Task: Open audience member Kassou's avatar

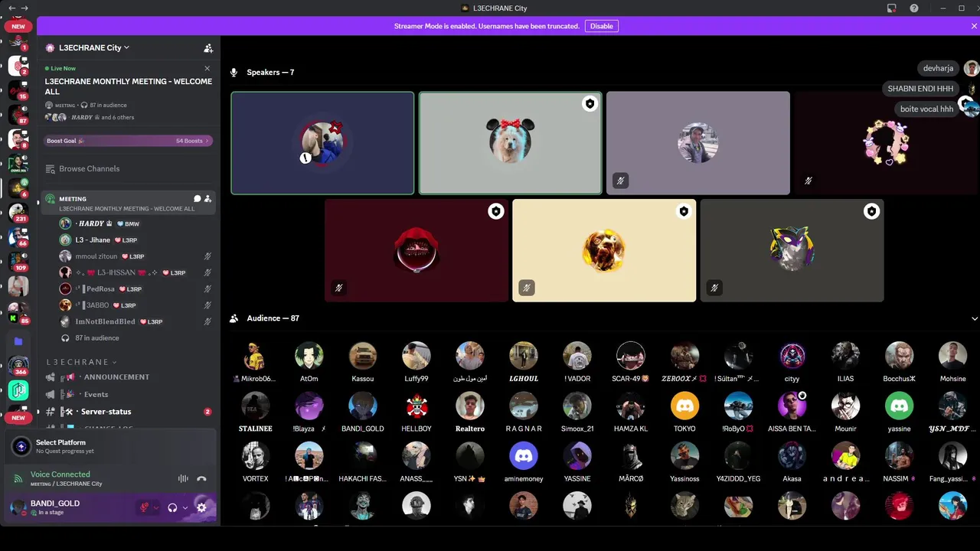Action: [x=363, y=356]
